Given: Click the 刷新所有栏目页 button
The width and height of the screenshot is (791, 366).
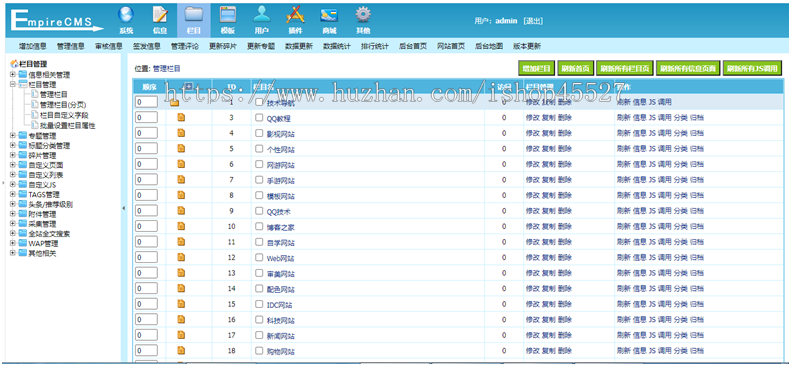Looking at the screenshot, I should click(625, 68).
